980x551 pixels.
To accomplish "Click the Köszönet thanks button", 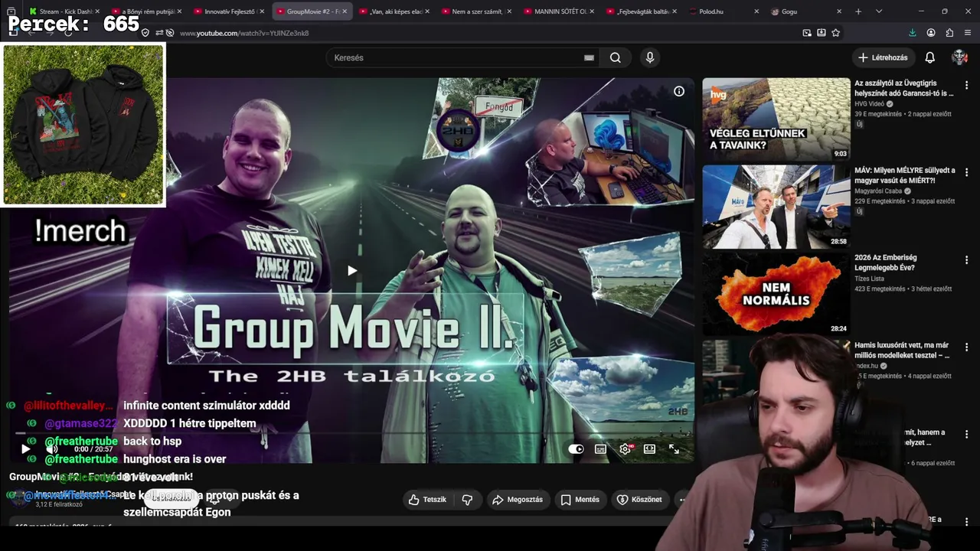I will coord(639,500).
